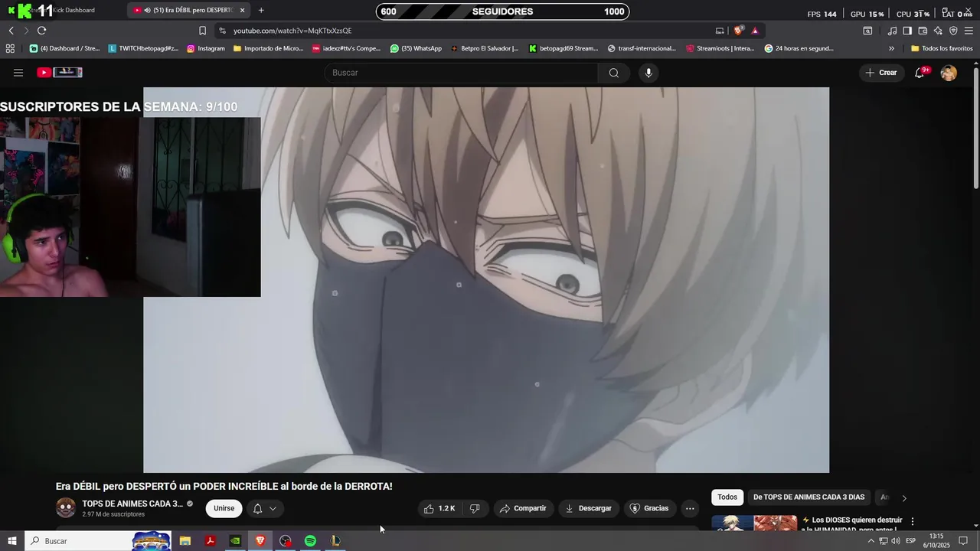The width and height of the screenshot is (980, 551).
Task: Dislike the video with thumbs down
Action: 475,508
